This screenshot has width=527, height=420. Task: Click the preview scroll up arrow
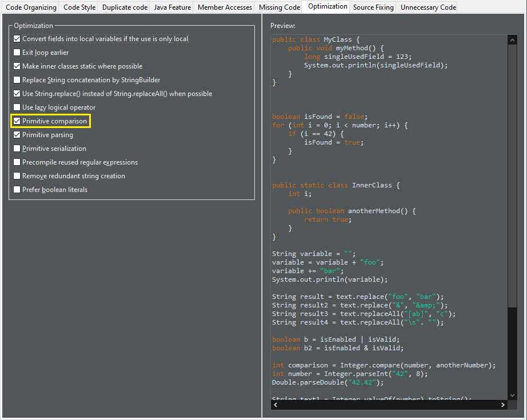(x=512, y=41)
